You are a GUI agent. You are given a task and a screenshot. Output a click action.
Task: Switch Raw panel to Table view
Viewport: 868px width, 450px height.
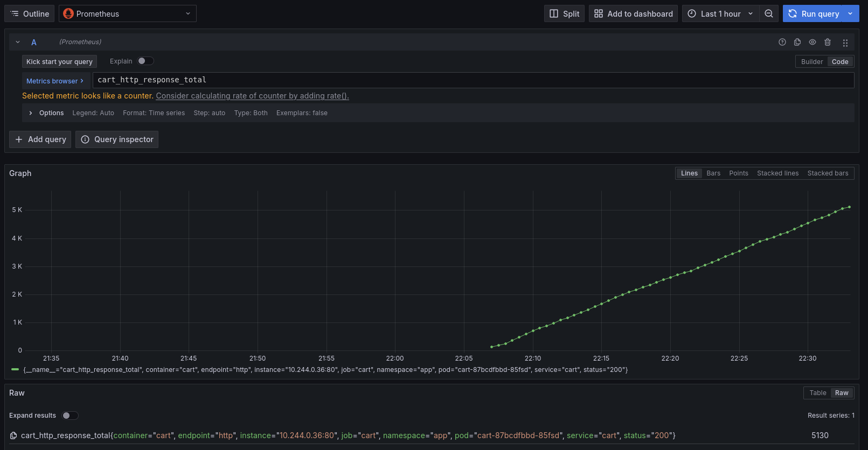pos(817,393)
